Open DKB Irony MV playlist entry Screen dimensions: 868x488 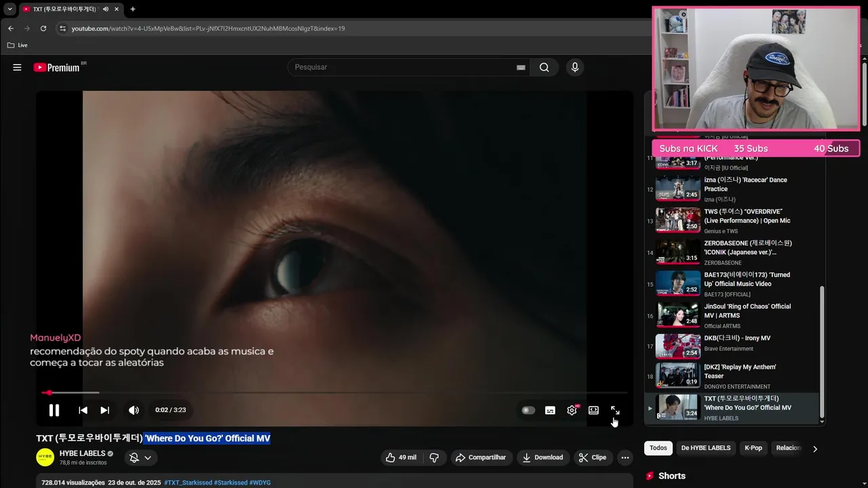coord(732,346)
